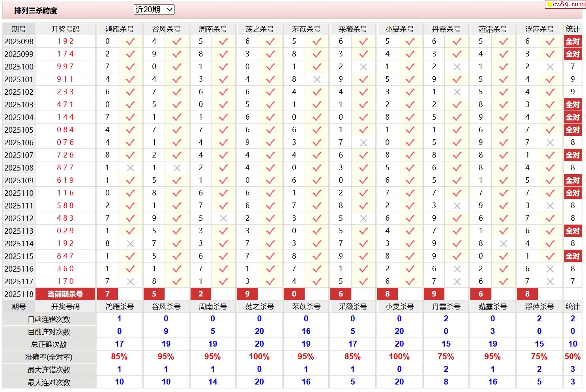586x392 pixels.
Task: Click 鸿雁 cross mark in row 2025117
Action: (130, 282)
